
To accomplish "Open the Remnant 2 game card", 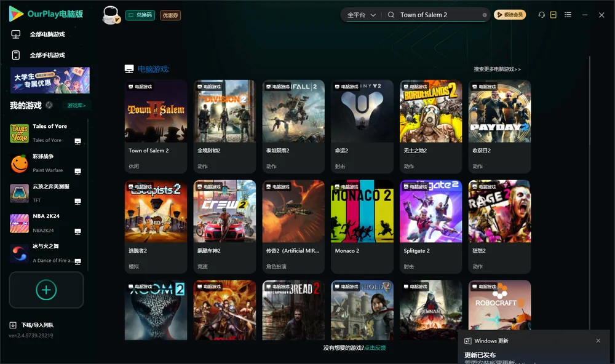I will point(430,310).
